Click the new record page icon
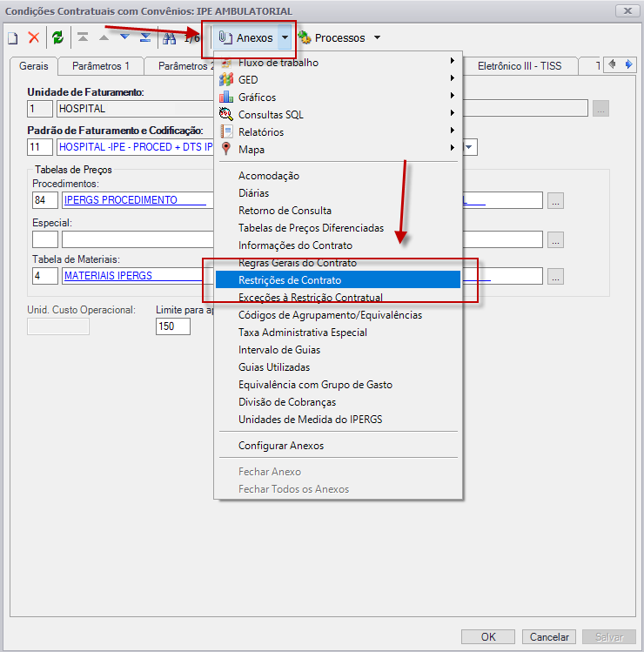The width and height of the screenshot is (644, 652). (x=13, y=37)
